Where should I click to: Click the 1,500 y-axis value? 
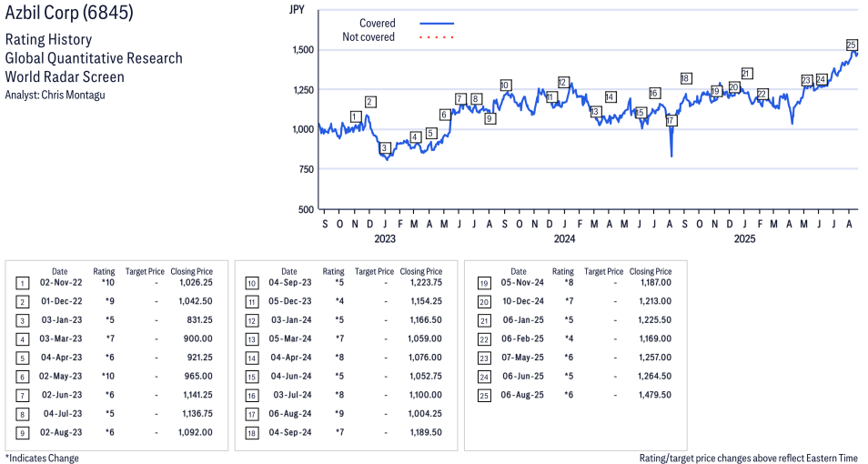click(303, 50)
